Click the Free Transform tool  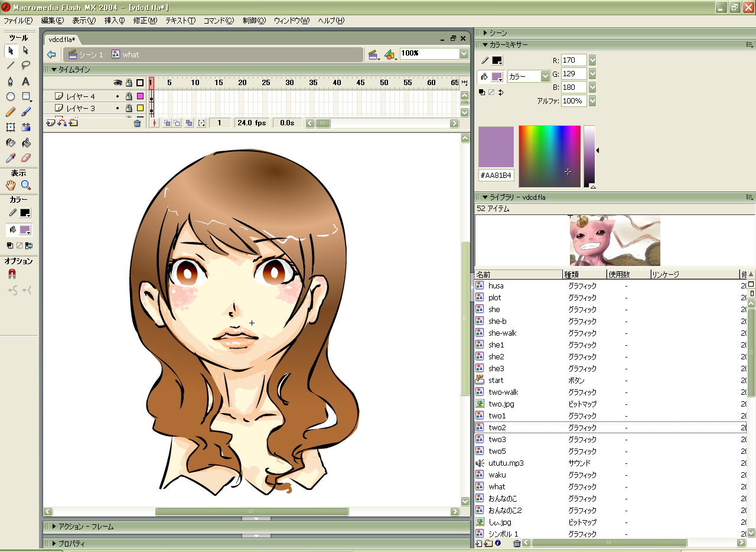(x=11, y=127)
